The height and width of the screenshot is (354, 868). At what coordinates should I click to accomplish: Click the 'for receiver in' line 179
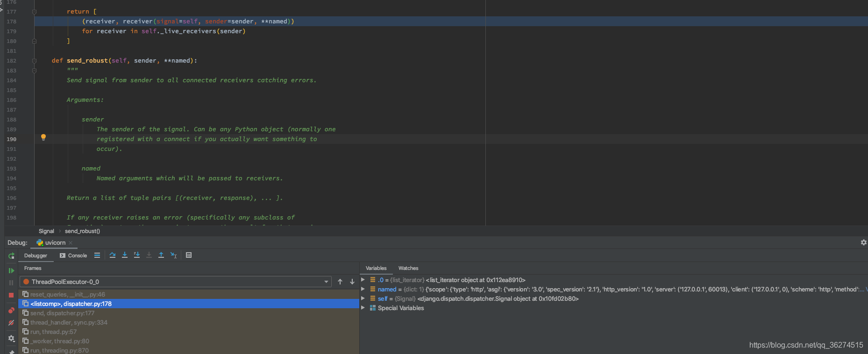click(x=164, y=31)
